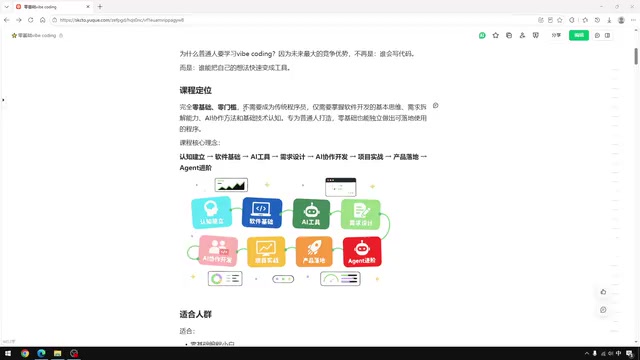Go to browser home page icon
This screenshot has height=360, width=640.
pyautogui.click(x=42, y=20)
